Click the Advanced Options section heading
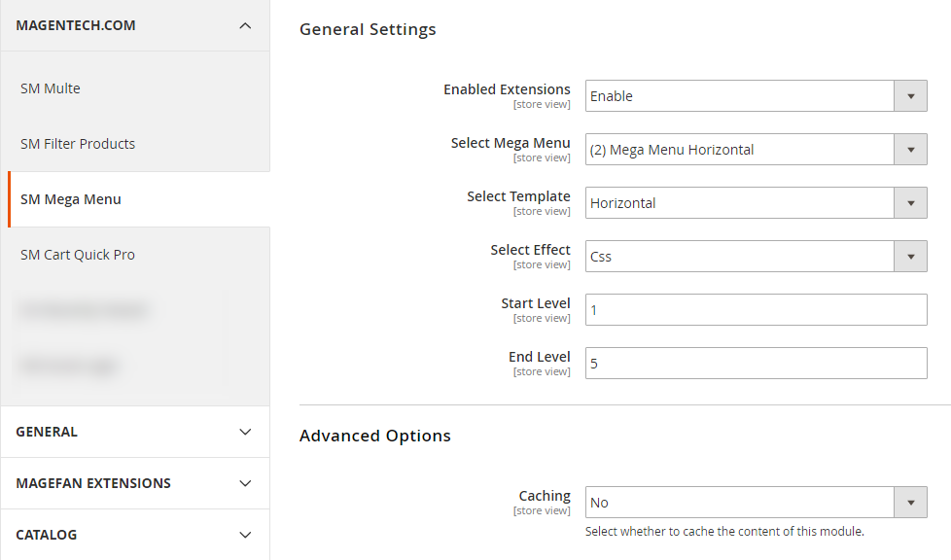 point(374,436)
